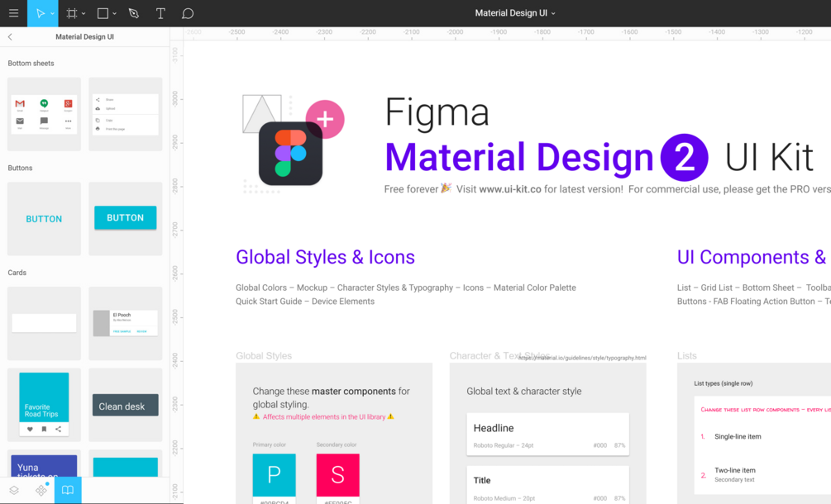Click the Material Design UI library panel title
831x504 pixels.
pyautogui.click(x=85, y=36)
